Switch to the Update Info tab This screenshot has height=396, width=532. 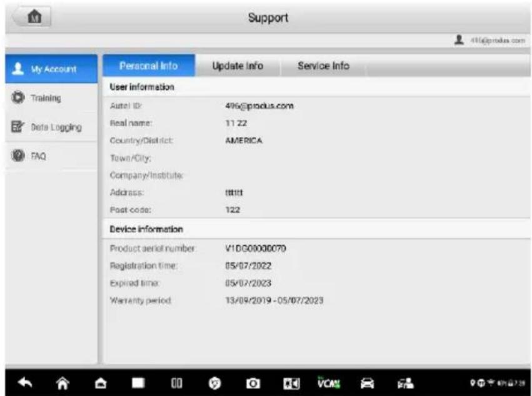point(238,66)
